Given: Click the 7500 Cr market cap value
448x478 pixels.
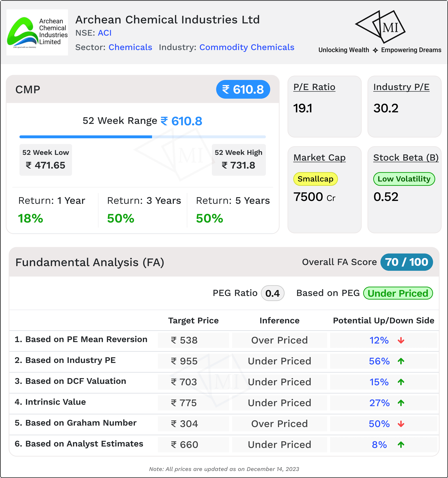Looking at the screenshot, I should (x=314, y=197).
